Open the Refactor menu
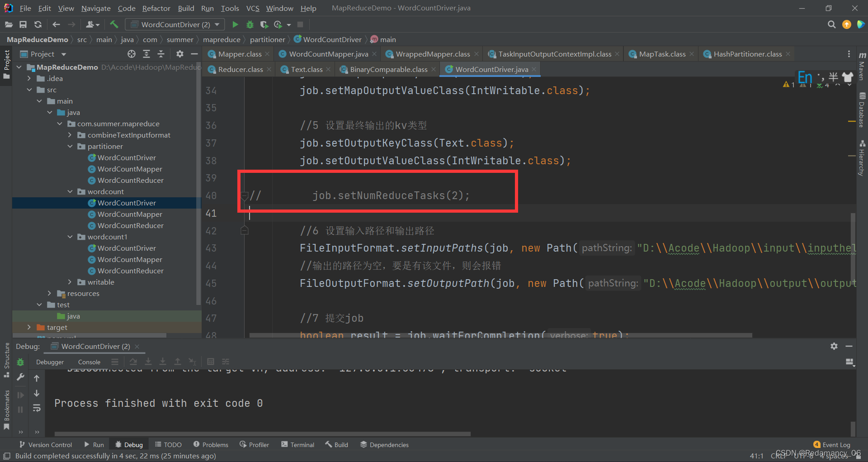Viewport: 868px width, 462px height. point(156,8)
